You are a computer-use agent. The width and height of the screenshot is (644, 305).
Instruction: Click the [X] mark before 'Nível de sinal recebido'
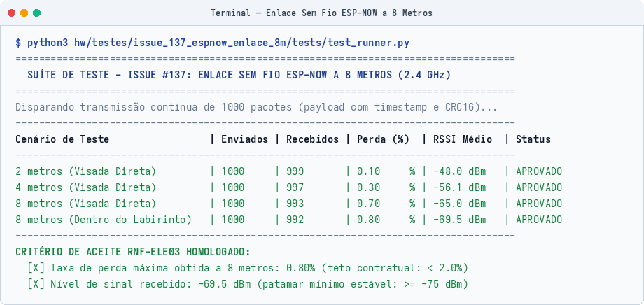36,284
